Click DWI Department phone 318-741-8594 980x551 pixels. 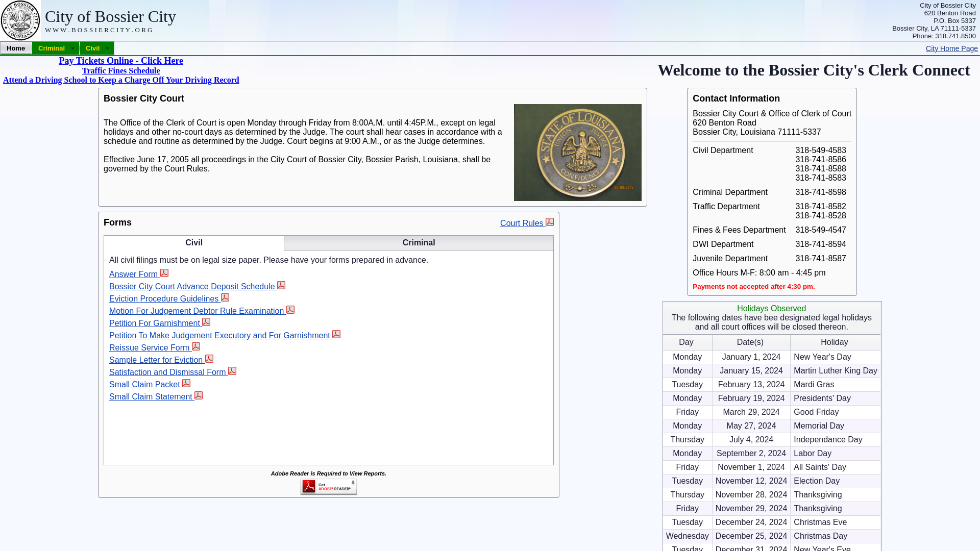pos(821,244)
